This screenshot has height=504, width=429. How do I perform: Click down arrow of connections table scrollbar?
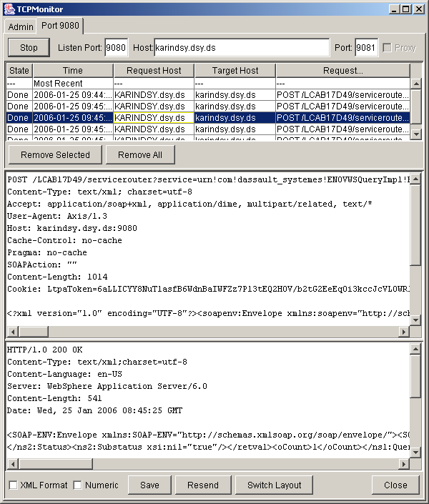click(416, 134)
